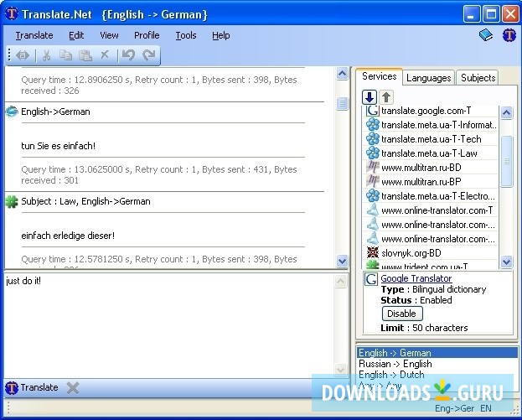This screenshot has width=522, height=420.
Task: Open the Tools menu
Action: click(x=186, y=35)
